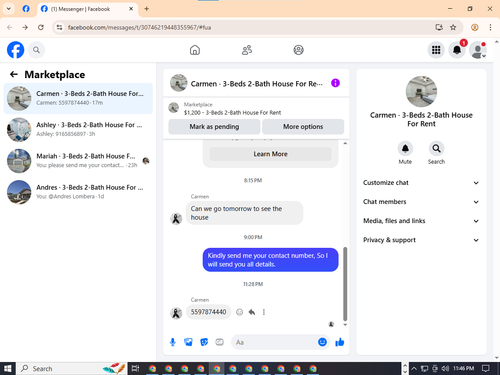Viewport: 500px width, 375px height.
Task: Open the emoji picker in composer
Action: pyautogui.click(x=322, y=342)
